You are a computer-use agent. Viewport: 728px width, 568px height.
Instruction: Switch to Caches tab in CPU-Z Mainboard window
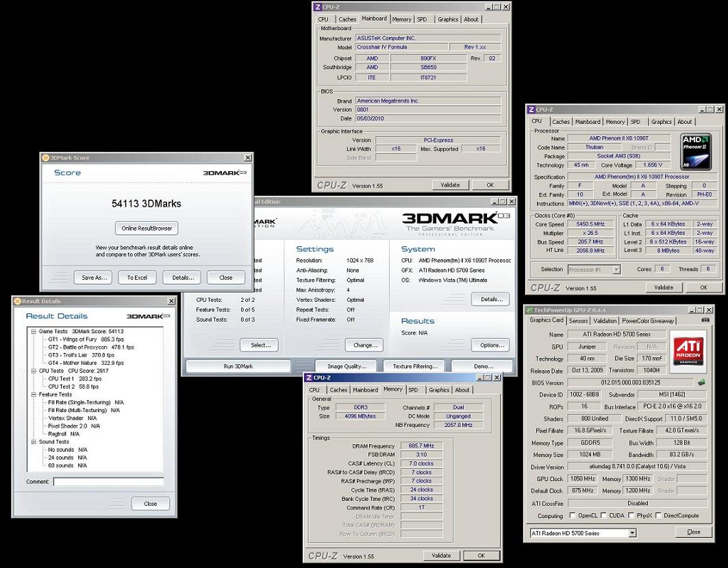coord(347,19)
